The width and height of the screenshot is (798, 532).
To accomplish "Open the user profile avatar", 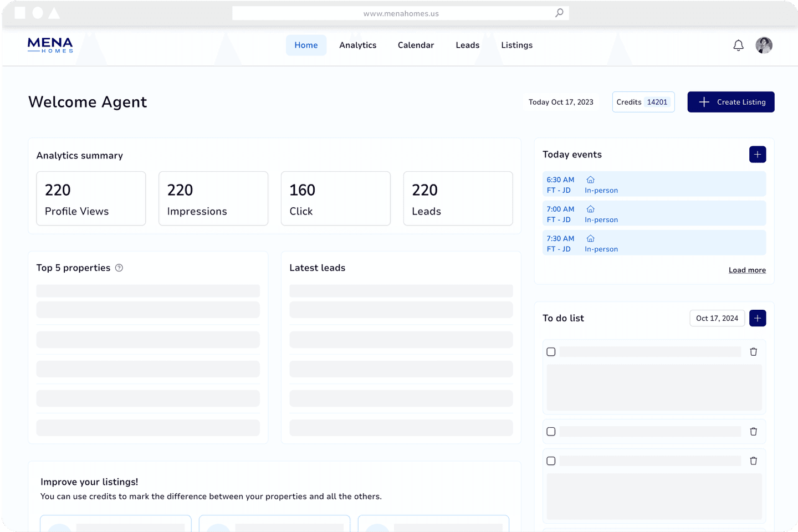I will (764, 45).
